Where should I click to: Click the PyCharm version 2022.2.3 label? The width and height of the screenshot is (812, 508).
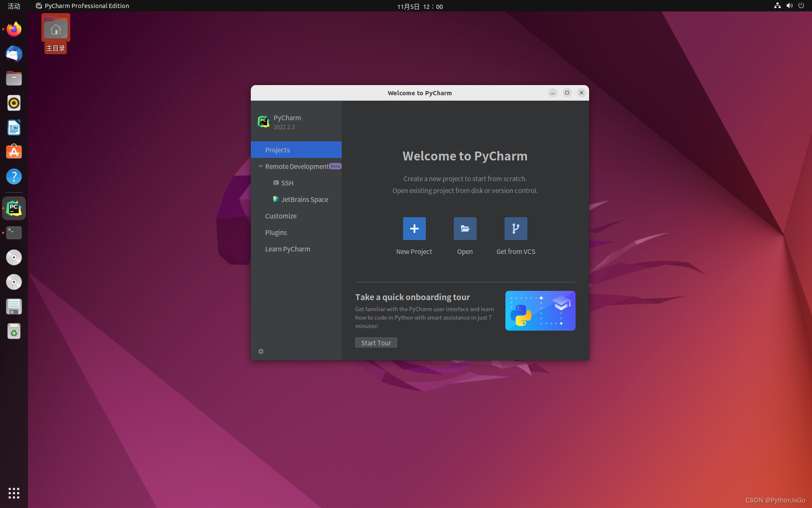tap(284, 127)
